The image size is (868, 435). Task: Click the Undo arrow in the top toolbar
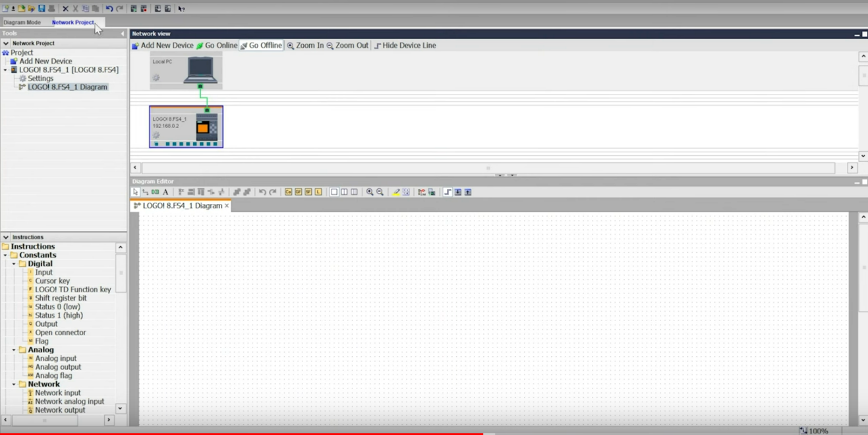(x=109, y=9)
